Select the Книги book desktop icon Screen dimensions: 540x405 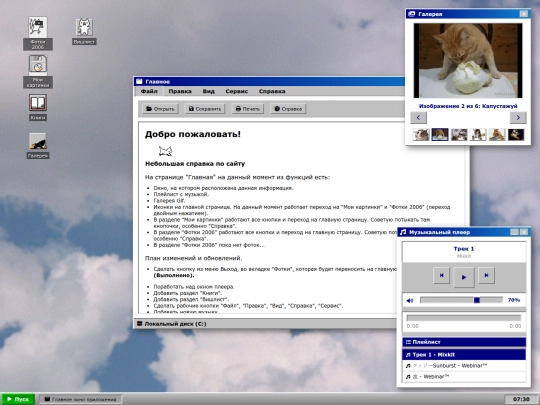pyautogui.click(x=38, y=107)
